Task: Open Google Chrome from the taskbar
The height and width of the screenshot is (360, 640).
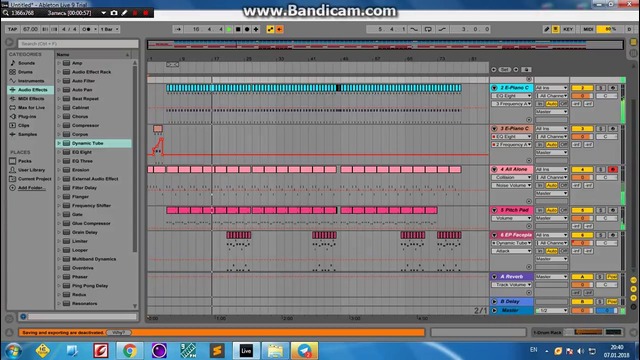Action: pos(130,351)
